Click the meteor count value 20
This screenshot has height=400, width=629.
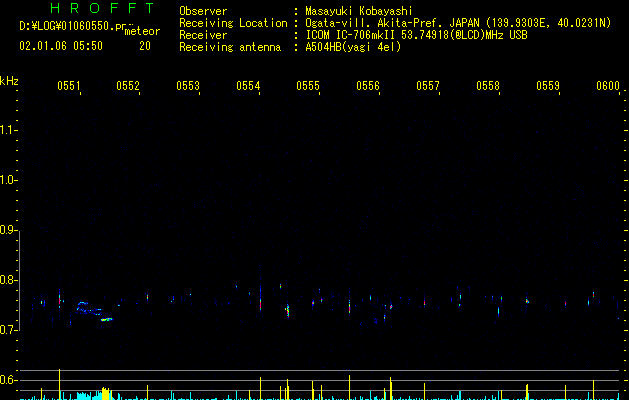(x=145, y=46)
